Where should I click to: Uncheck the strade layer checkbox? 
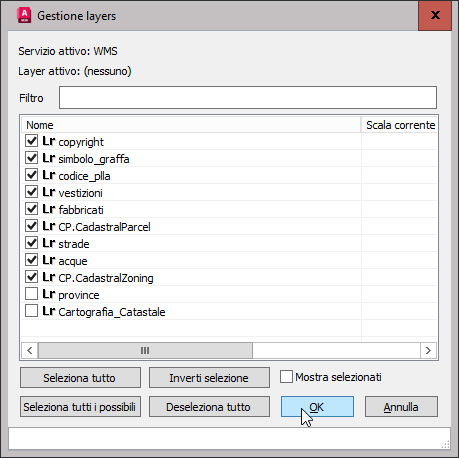32,243
